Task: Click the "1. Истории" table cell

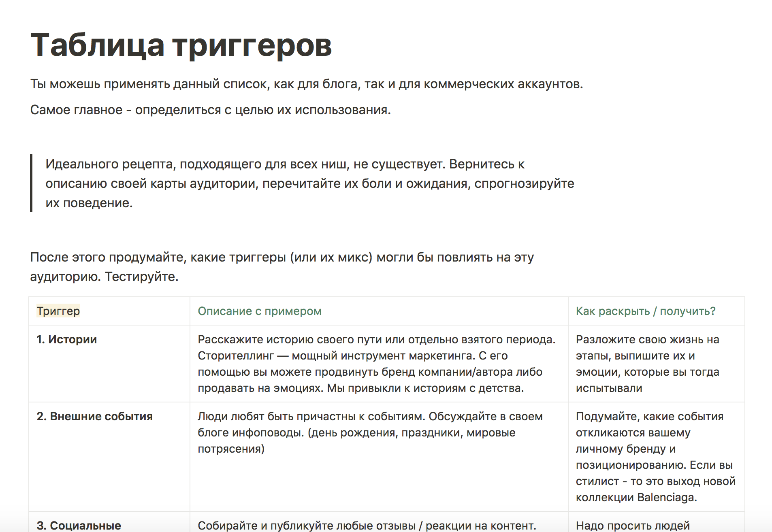Action: point(109,364)
